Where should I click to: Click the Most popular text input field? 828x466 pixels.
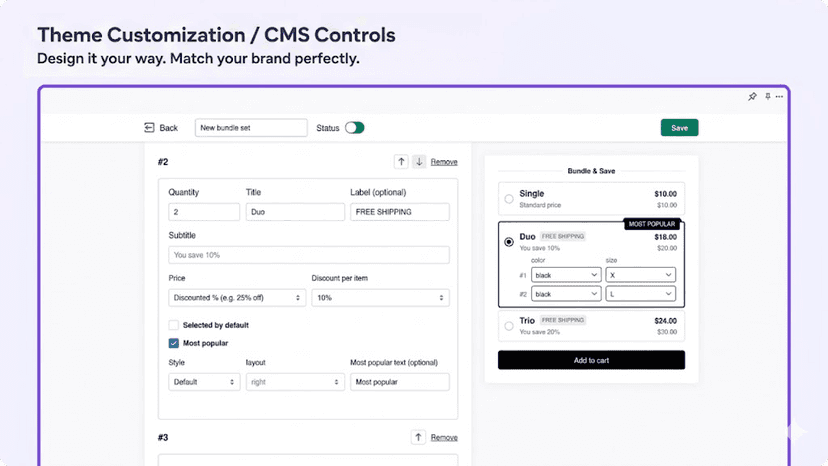[x=400, y=381]
